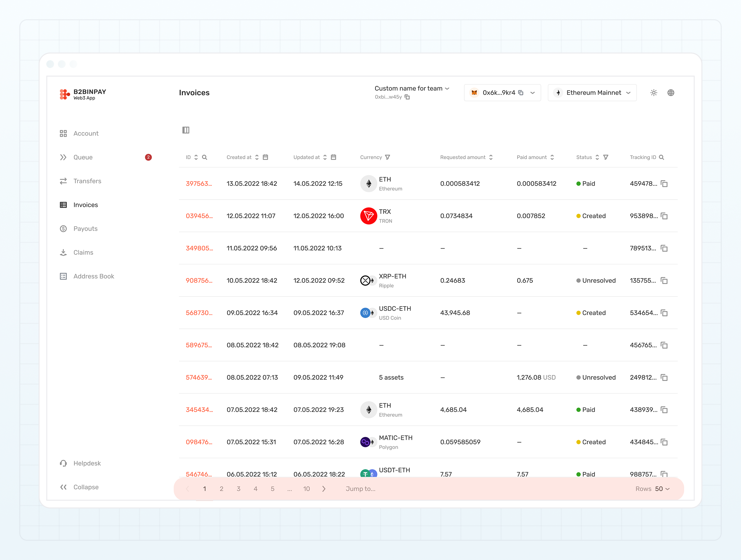The height and width of the screenshot is (560, 741).
Task: Toggle the column visibility panel above the table
Action: coord(186,130)
